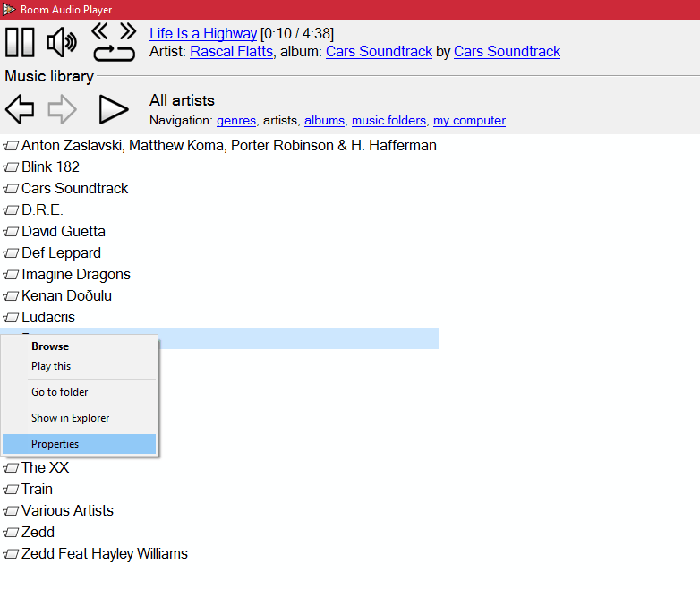The width and height of the screenshot is (700, 589).
Task: Toggle the repeat loop icon
Action: point(115,54)
